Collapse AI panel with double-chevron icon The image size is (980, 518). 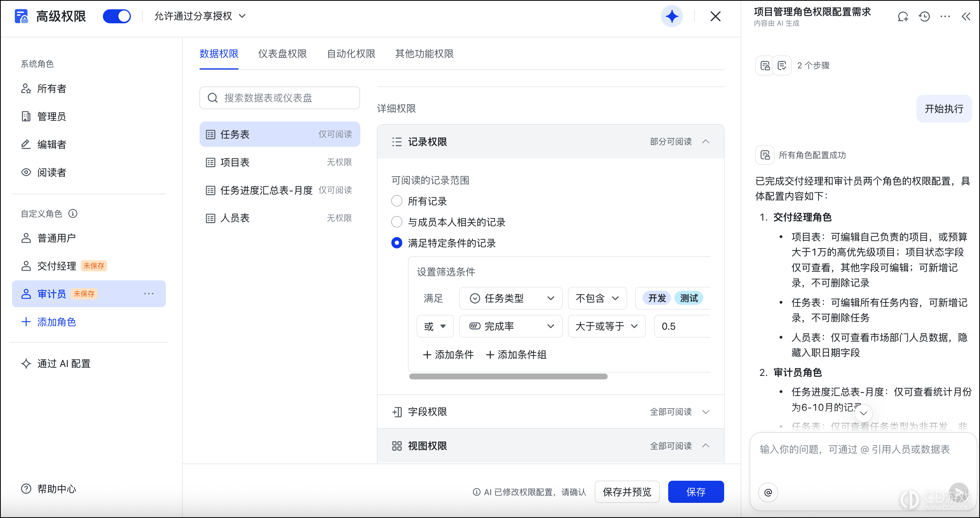point(966,16)
